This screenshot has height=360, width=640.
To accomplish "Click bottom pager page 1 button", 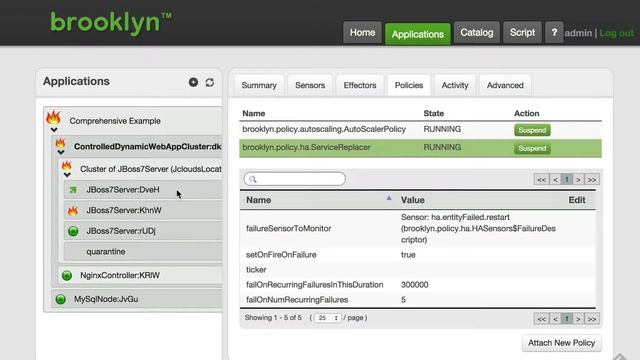I will coord(567,319).
